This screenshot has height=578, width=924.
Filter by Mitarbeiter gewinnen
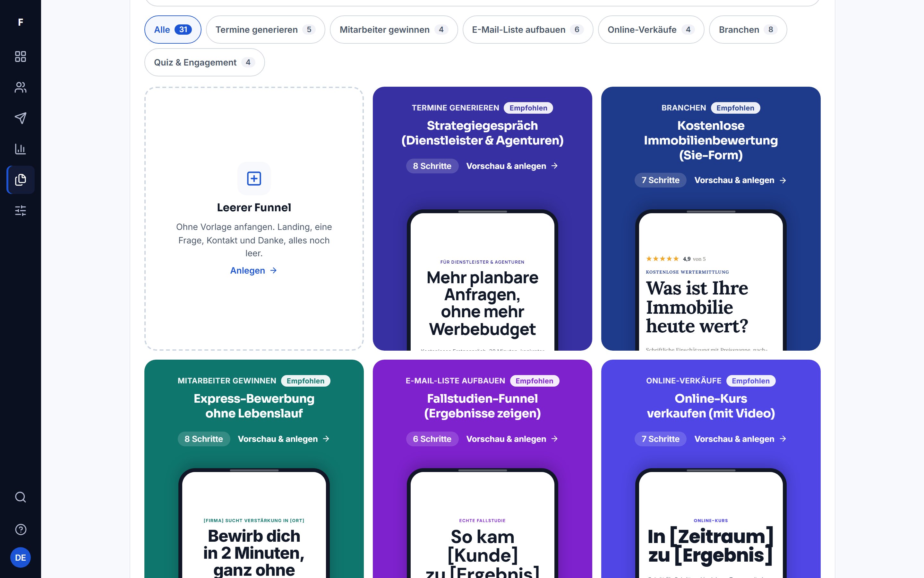[x=394, y=30]
